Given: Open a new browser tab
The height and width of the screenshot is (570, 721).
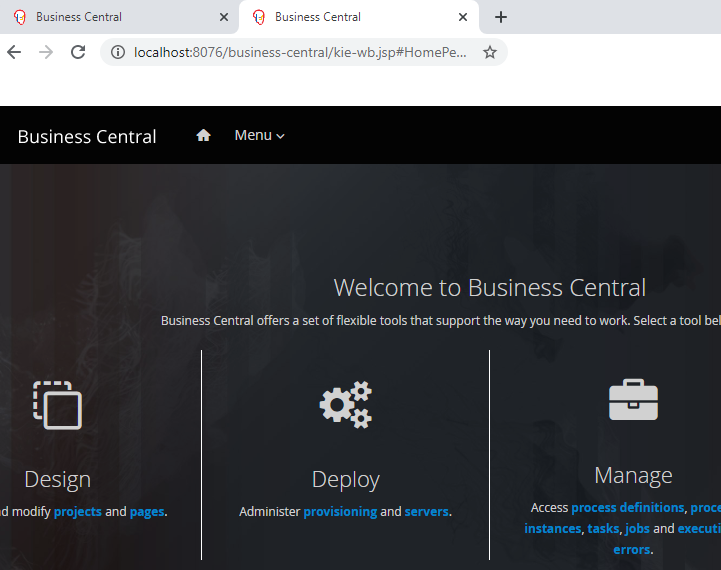Looking at the screenshot, I should point(501,17).
